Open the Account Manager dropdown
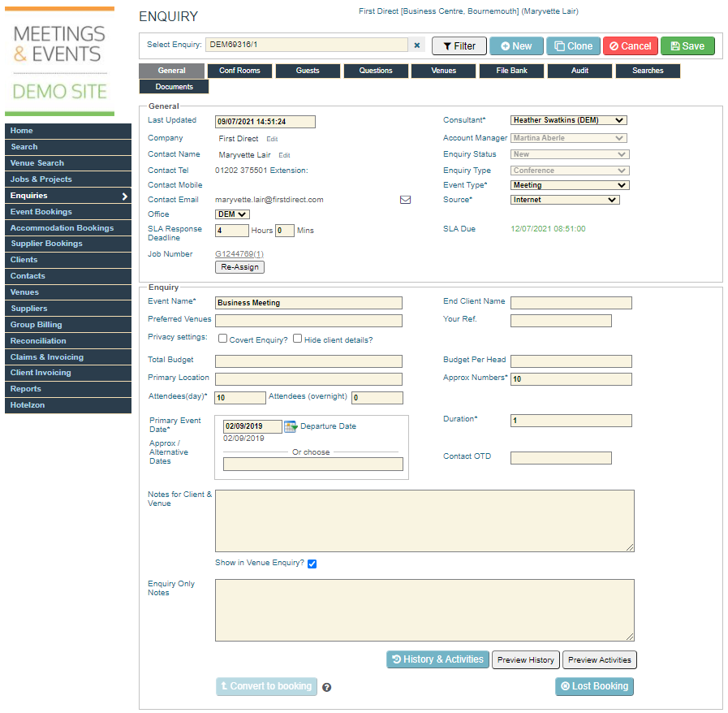 (569, 138)
